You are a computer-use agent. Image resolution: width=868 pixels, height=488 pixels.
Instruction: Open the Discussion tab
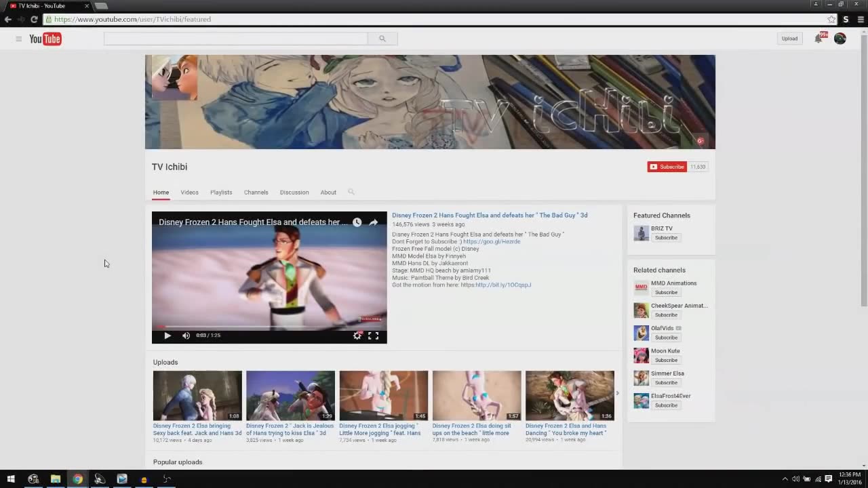pos(294,192)
